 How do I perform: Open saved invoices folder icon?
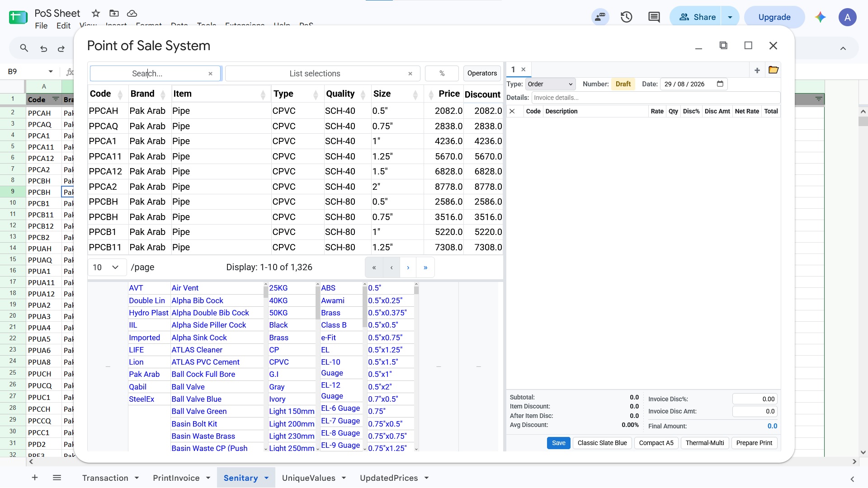[x=773, y=70]
